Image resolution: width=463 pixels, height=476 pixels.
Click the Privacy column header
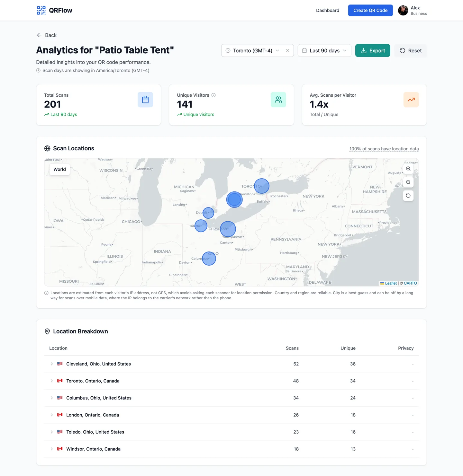[x=406, y=348]
